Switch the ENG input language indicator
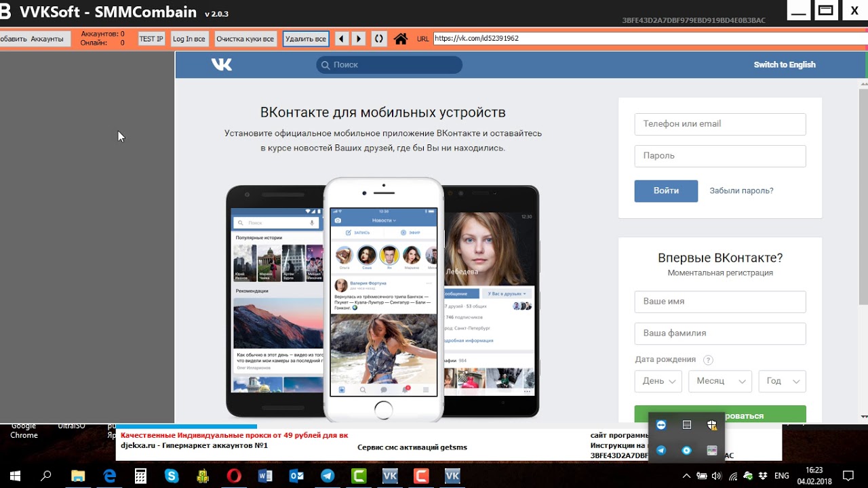This screenshot has width=868, height=488. click(x=781, y=476)
